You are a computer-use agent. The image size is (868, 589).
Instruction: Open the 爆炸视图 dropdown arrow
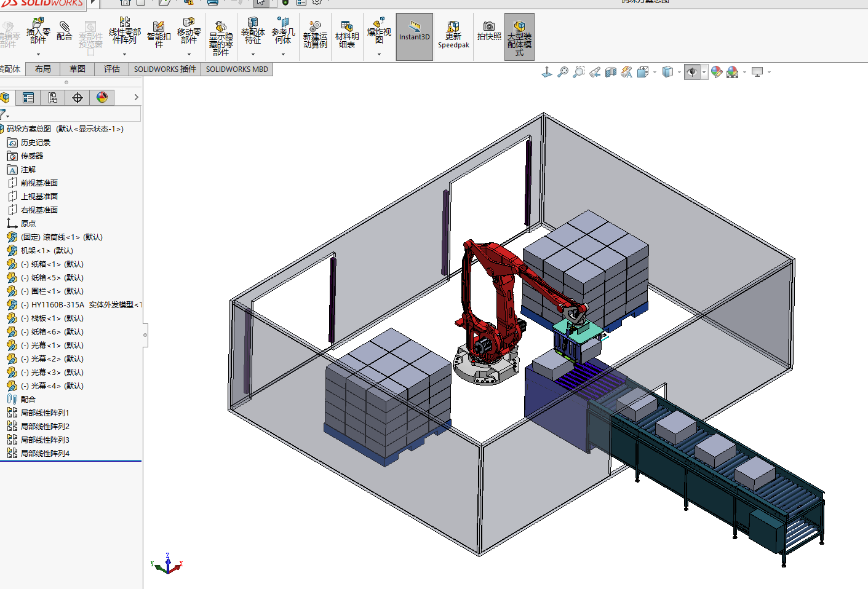click(379, 55)
